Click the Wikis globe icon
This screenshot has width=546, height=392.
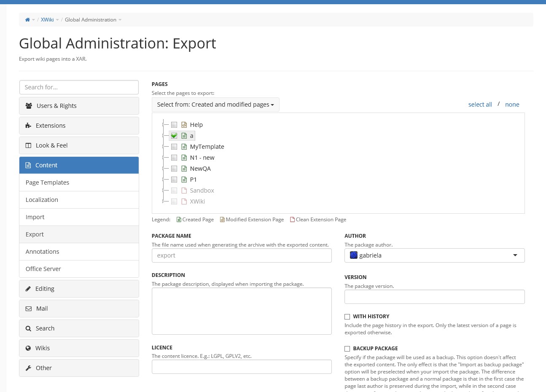click(x=28, y=348)
